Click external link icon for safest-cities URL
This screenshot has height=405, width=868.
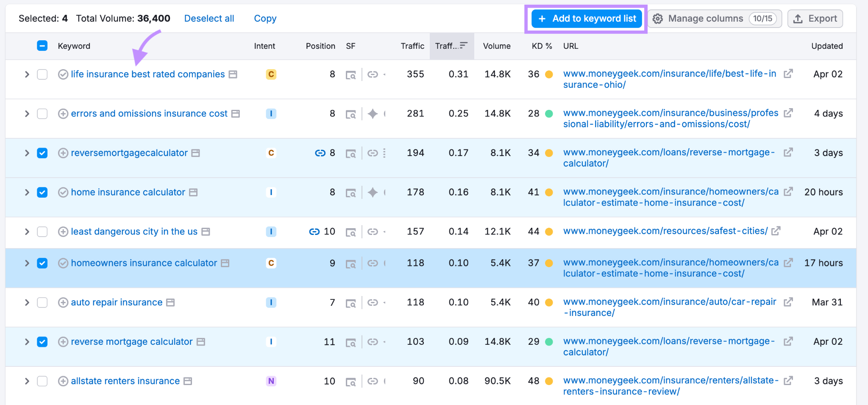776,231
